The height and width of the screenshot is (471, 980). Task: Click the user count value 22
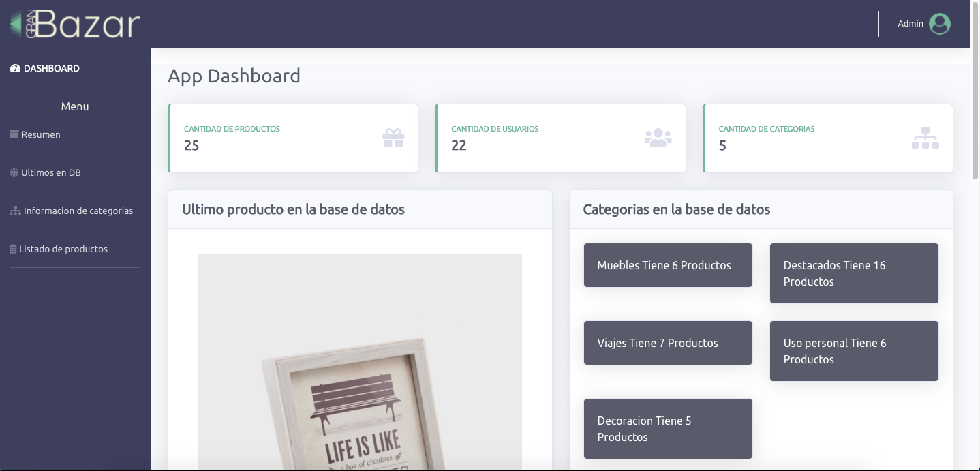point(459,145)
